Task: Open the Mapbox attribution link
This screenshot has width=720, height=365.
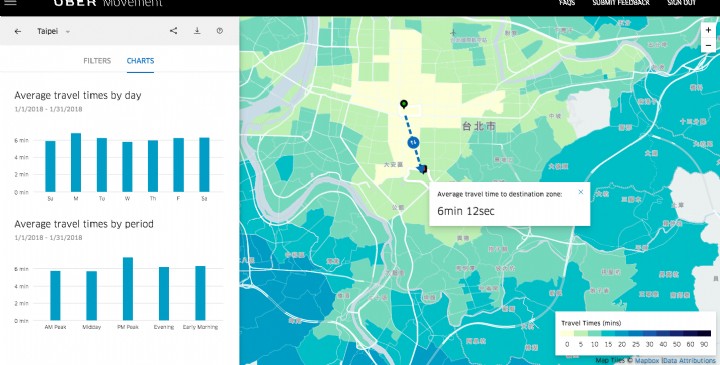Action: click(x=647, y=361)
